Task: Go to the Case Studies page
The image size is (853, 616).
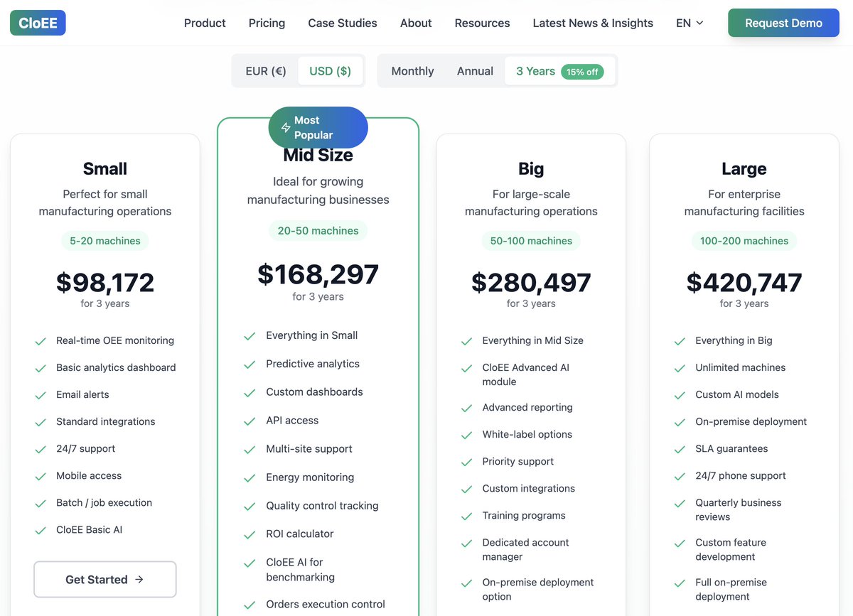Action: coord(342,23)
